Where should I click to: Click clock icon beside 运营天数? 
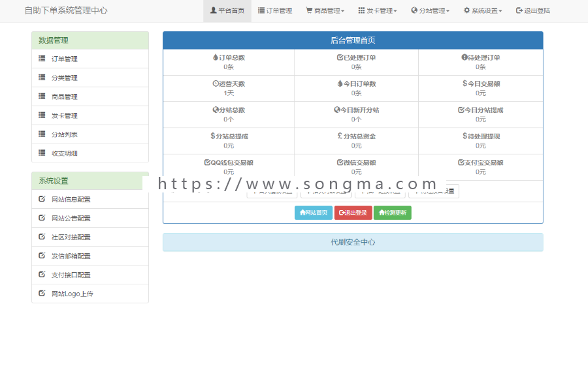coord(216,84)
